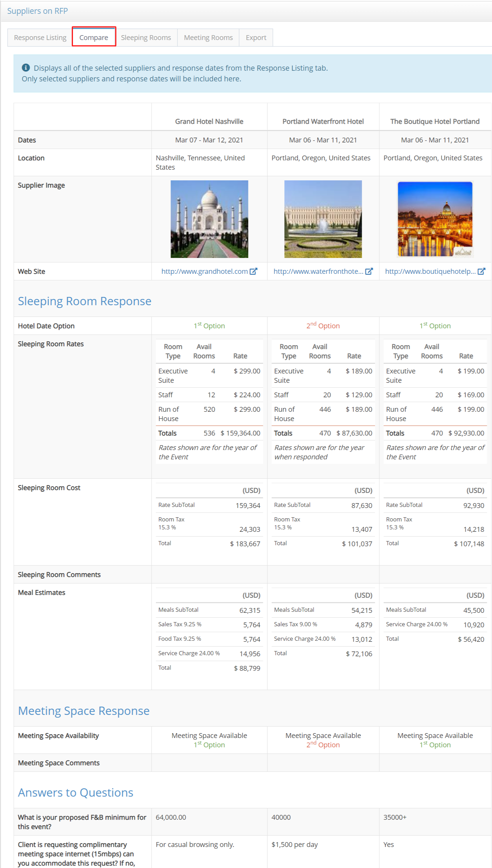Switch to the Response Listing tab
Image resolution: width=492 pixels, height=868 pixels.
point(40,38)
